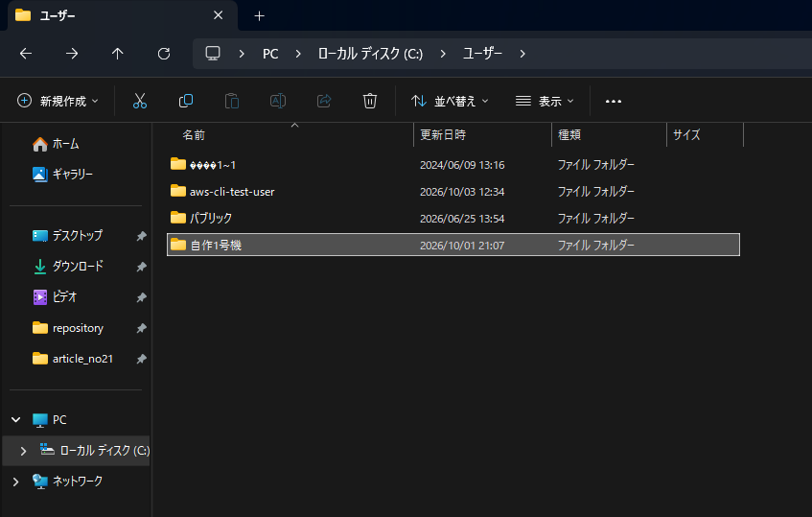
Task: Open the three-dot more options menu
Action: [x=614, y=101]
